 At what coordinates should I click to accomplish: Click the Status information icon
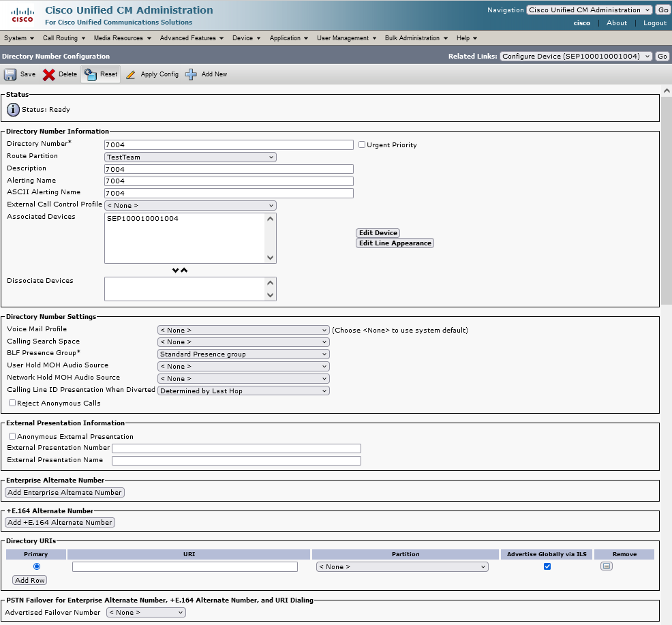point(13,110)
